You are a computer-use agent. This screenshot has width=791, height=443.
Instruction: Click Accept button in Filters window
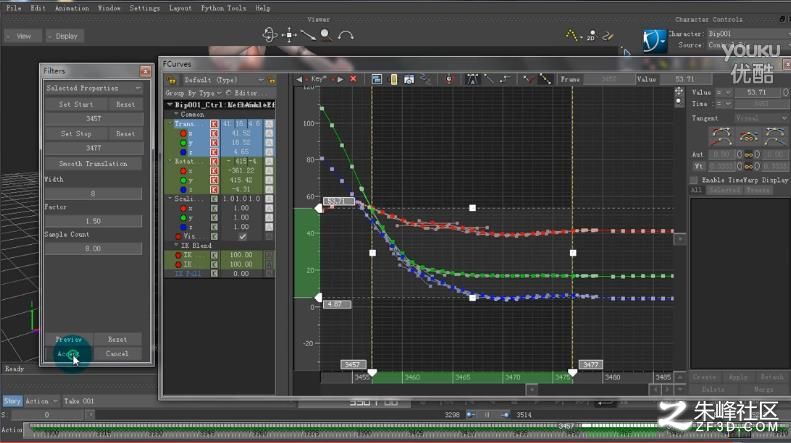click(x=69, y=354)
